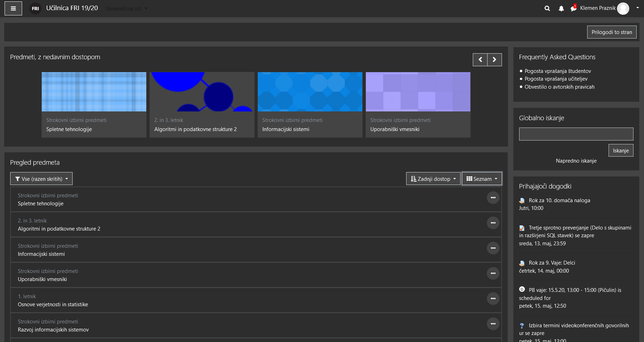Open Osnove verjetnosti in statistike course
The height and width of the screenshot is (342, 644).
point(53,305)
